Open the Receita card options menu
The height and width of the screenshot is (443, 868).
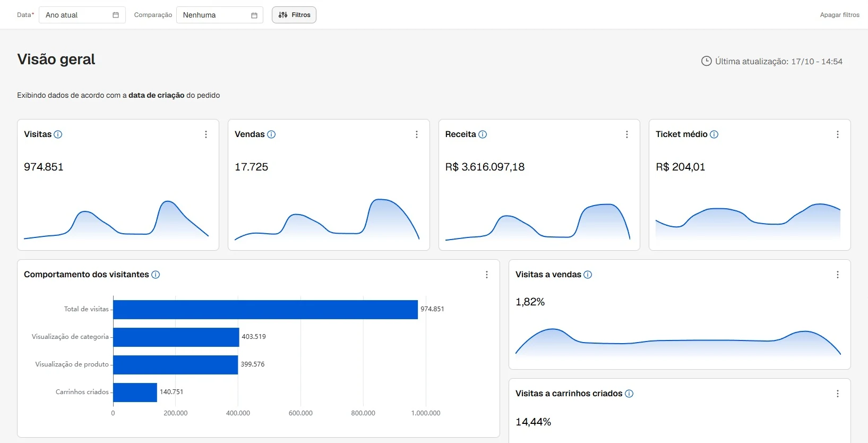tap(627, 134)
